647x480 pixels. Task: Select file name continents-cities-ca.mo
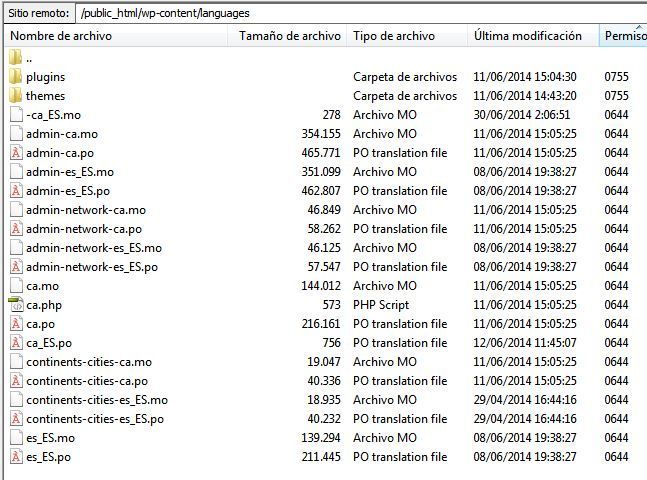point(89,362)
